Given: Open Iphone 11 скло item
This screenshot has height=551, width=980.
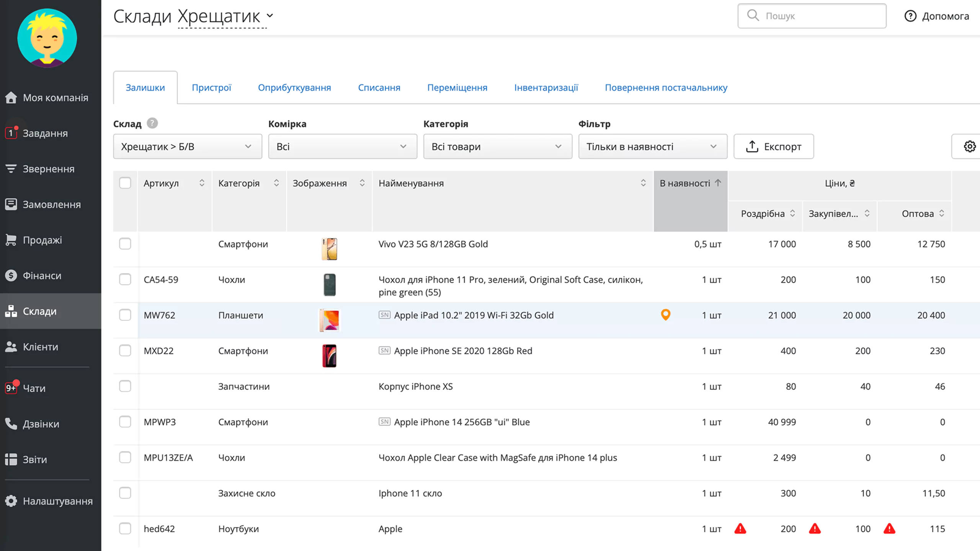Looking at the screenshot, I should (x=410, y=493).
